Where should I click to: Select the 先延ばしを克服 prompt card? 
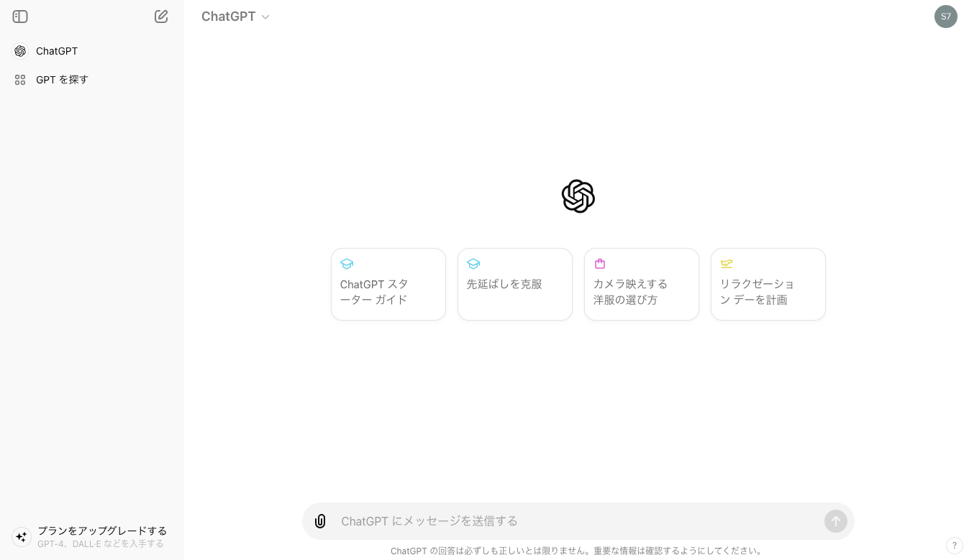click(x=515, y=284)
